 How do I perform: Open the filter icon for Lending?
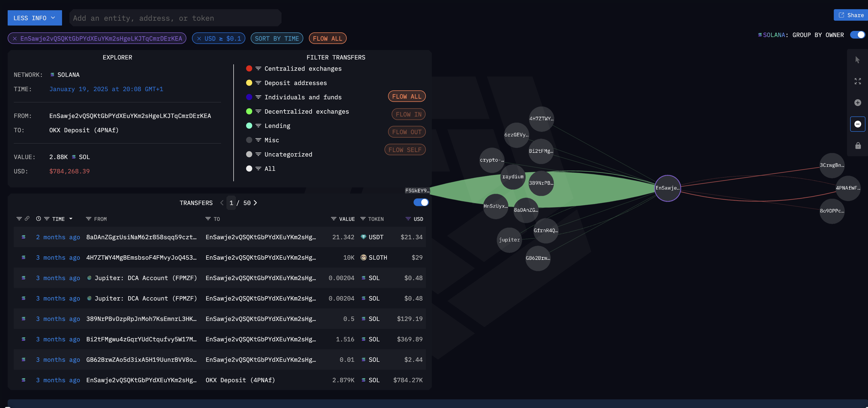click(x=258, y=126)
